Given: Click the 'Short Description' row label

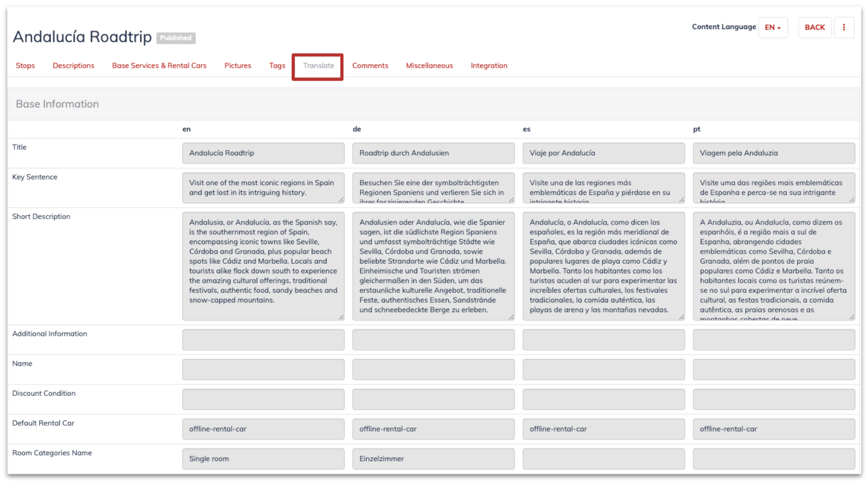Looking at the screenshot, I should click(41, 217).
